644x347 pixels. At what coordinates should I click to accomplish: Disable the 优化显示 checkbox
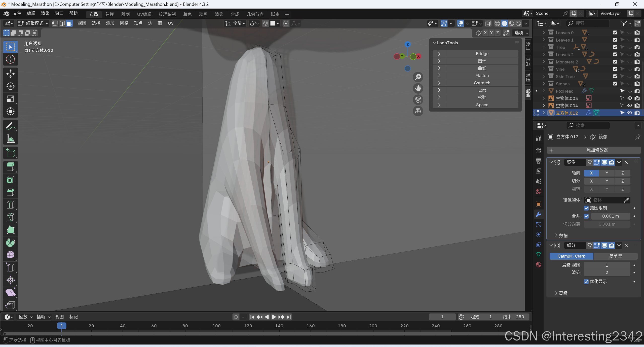pos(586,282)
